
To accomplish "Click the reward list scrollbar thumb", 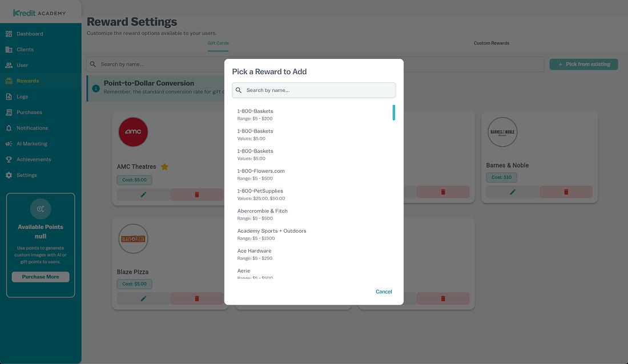I will (x=394, y=112).
